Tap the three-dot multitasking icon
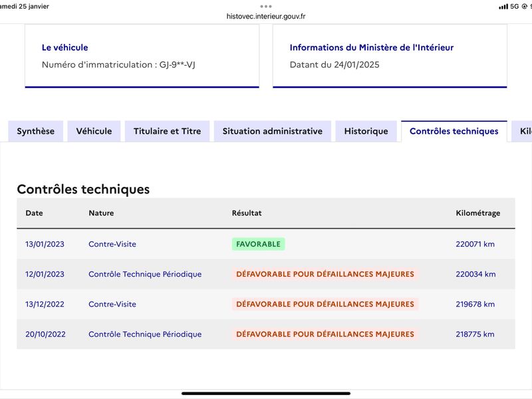Viewport: 532px width, 399px height. pyautogui.click(x=265, y=7)
